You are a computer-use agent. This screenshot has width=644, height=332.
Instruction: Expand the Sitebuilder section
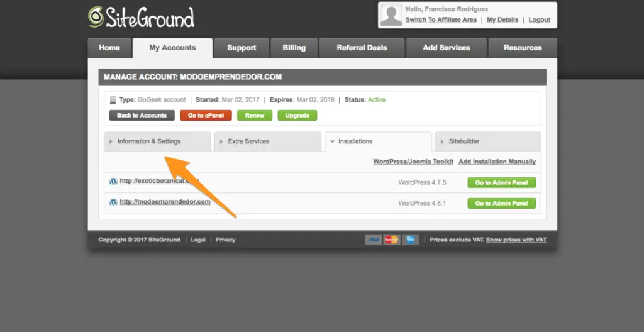[x=488, y=141]
